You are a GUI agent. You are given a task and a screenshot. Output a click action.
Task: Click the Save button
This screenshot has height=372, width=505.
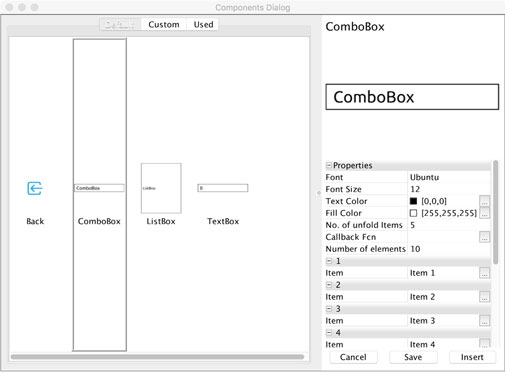click(x=413, y=357)
